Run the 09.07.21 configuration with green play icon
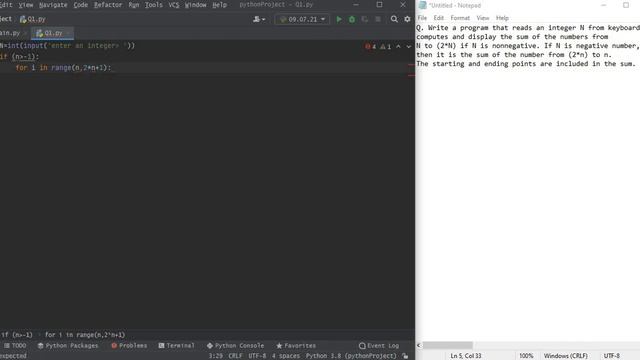The image size is (640, 360). [x=339, y=19]
